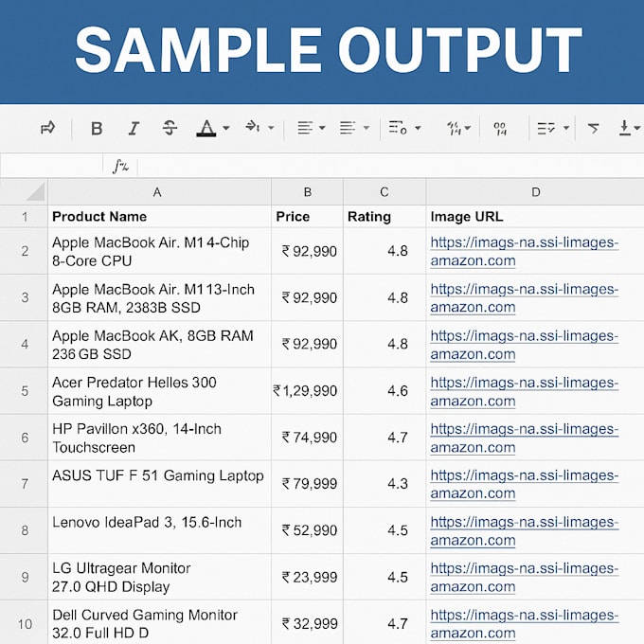Click the redo arrow icon in toolbar
The image size is (644, 644).
(x=48, y=128)
